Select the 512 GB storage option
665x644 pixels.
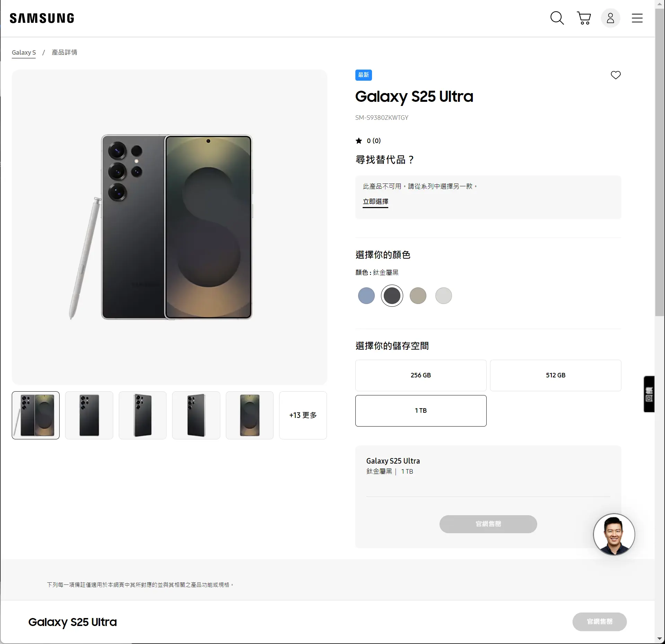556,375
